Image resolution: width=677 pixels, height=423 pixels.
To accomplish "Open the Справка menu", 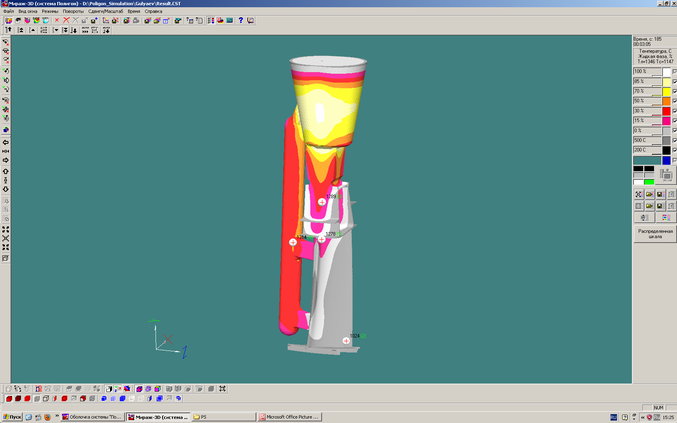I will click(x=153, y=11).
